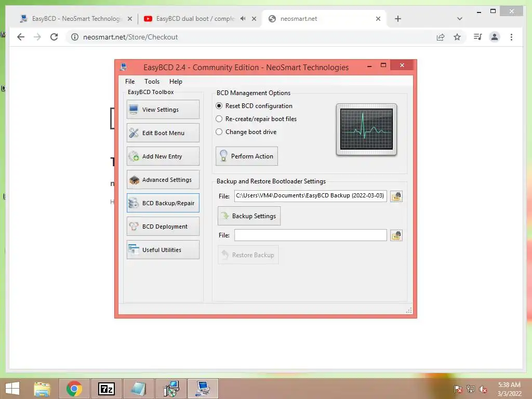This screenshot has height=399, width=532.
Task: Open Useful Utilities section
Action: (x=163, y=250)
